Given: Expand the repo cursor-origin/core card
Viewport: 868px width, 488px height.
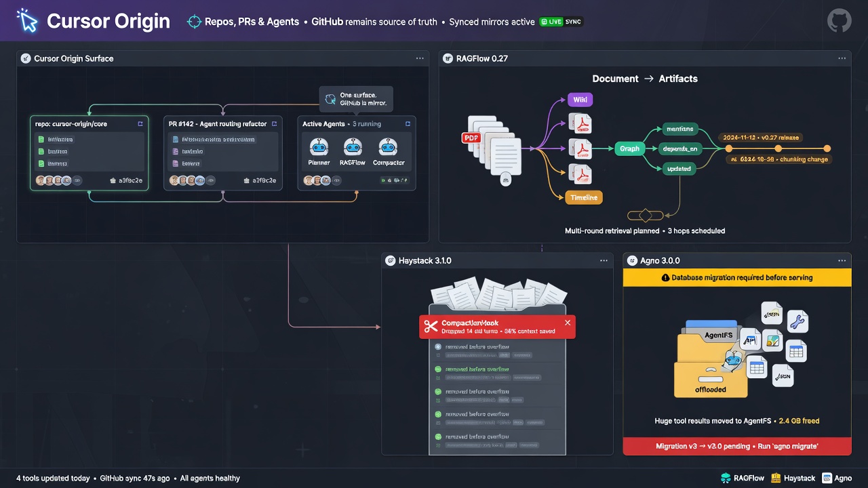Looking at the screenshot, I should [x=140, y=124].
